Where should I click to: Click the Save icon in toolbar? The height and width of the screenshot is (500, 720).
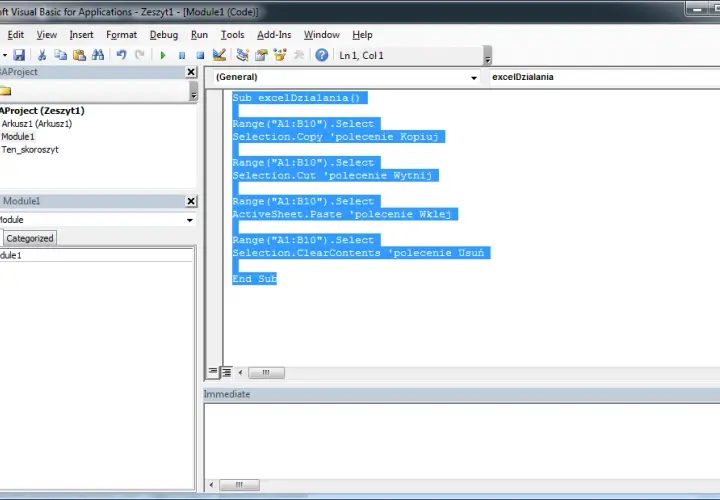click(19, 55)
